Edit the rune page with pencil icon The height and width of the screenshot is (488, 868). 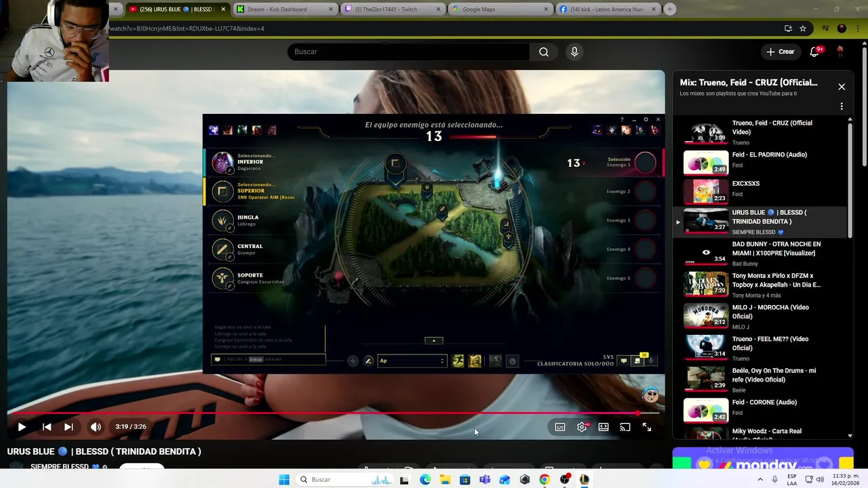tap(368, 361)
